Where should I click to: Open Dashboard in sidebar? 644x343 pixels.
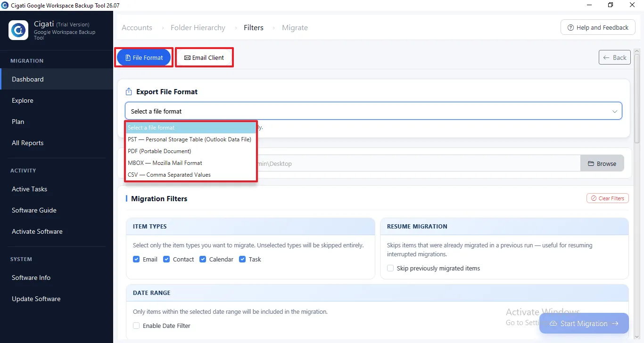[x=57, y=79]
